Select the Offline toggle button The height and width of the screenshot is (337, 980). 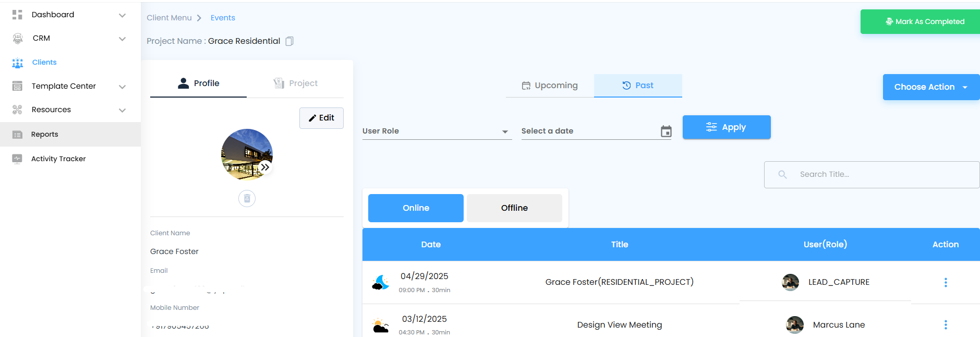pyautogui.click(x=514, y=208)
